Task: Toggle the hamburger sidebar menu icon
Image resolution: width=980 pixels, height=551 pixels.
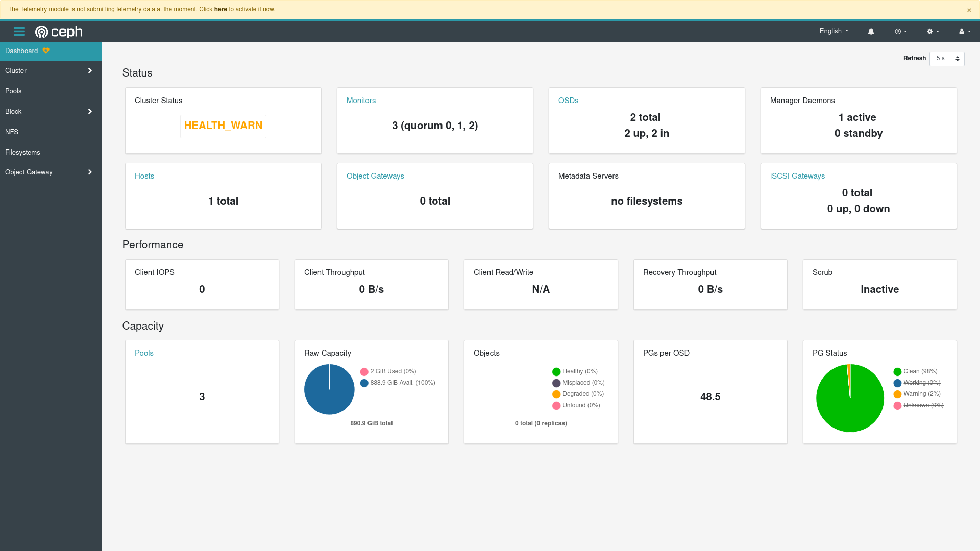Action: pyautogui.click(x=19, y=32)
